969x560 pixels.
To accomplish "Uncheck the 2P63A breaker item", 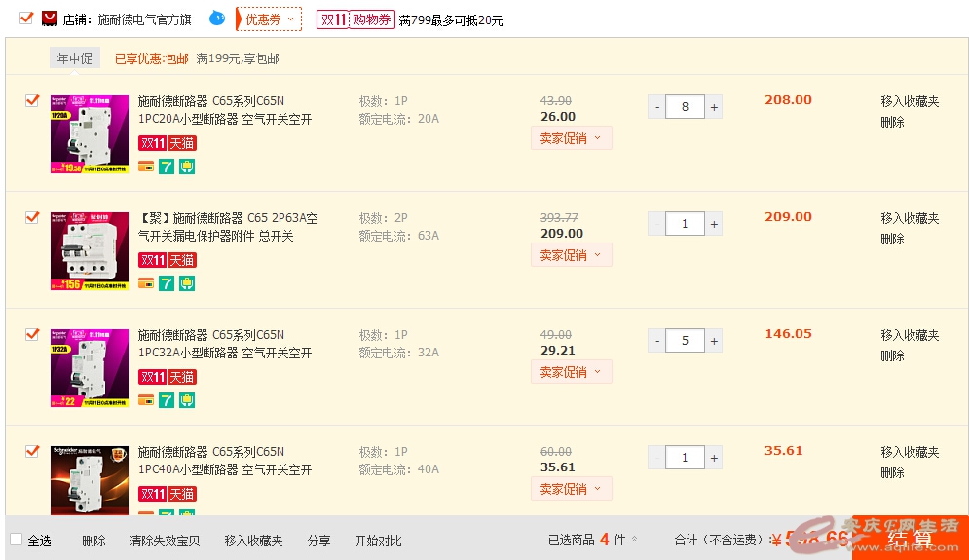I will pos(31,217).
